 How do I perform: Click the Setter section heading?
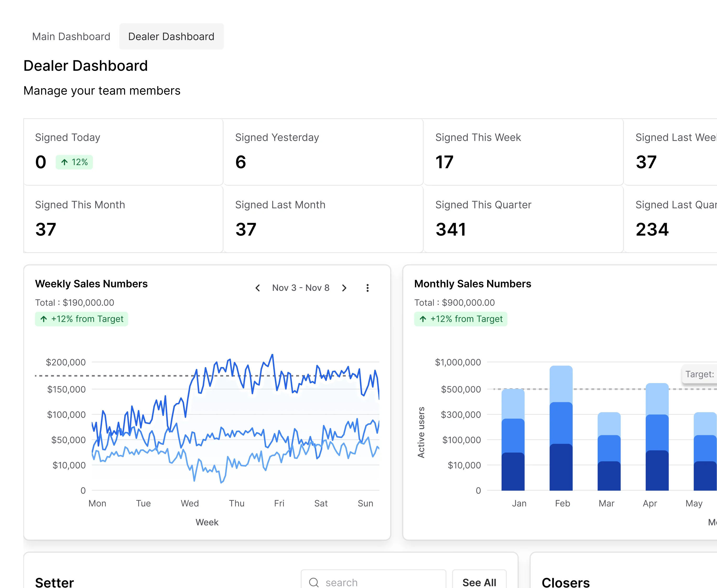tap(55, 582)
